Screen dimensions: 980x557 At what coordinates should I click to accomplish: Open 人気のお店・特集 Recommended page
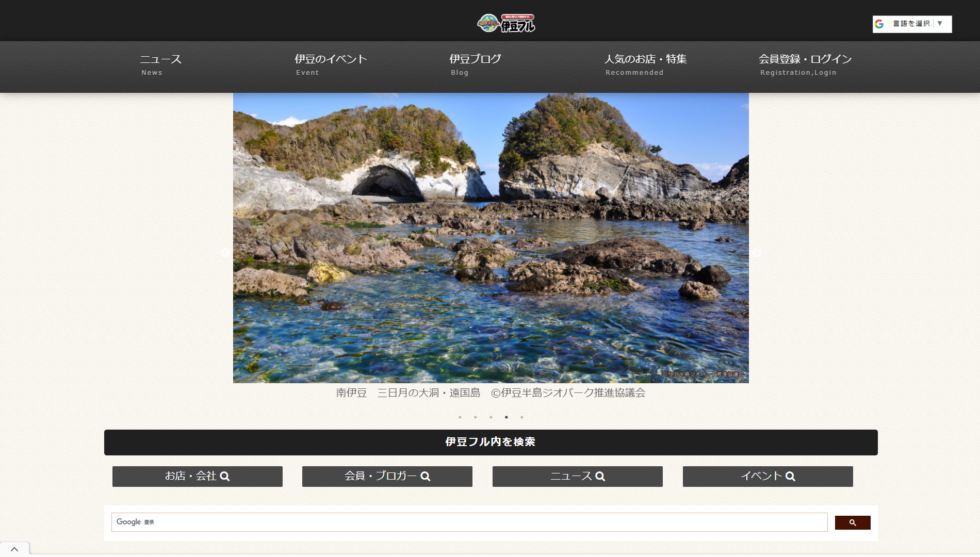tap(645, 64)
